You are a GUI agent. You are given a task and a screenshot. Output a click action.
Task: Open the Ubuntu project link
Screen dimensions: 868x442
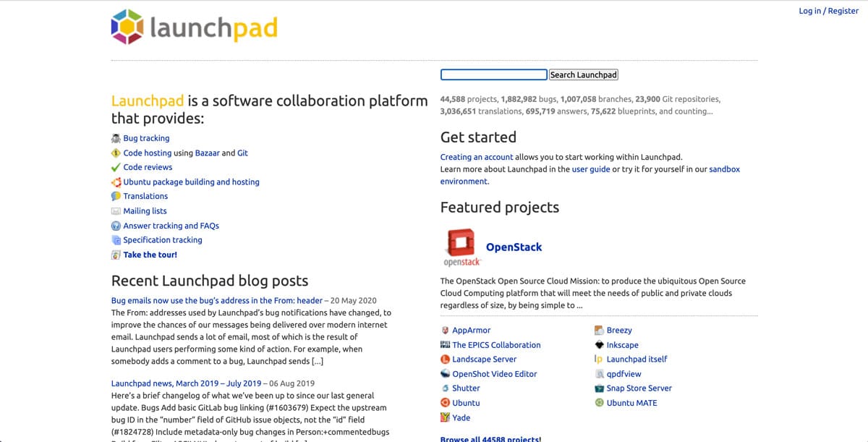click(x=466, y=403)
